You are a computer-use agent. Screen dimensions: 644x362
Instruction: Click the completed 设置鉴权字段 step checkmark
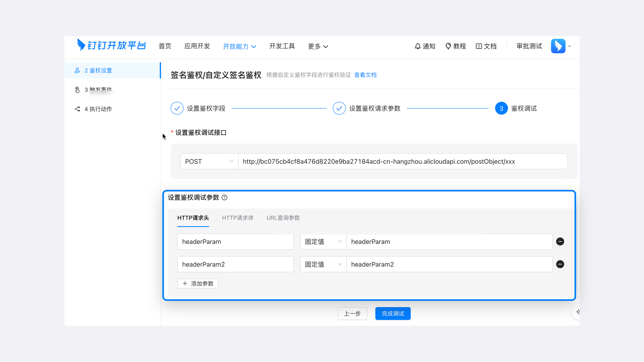pos(177,108)
